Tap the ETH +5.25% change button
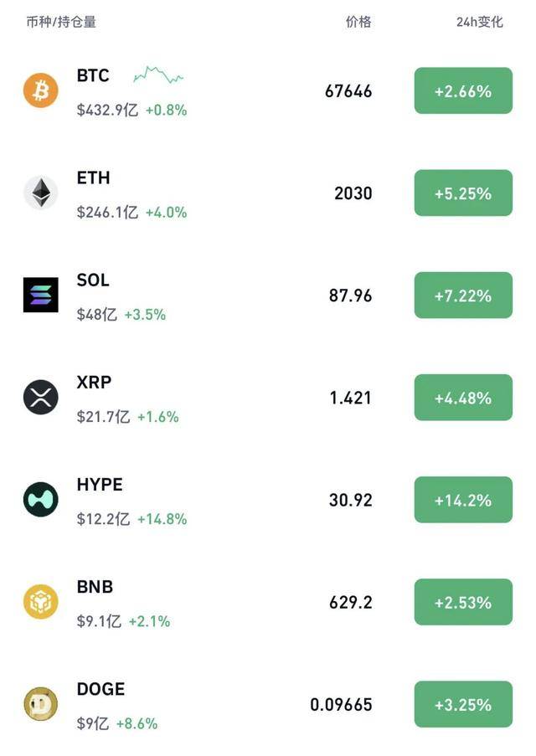 click(x=463, y=193)
